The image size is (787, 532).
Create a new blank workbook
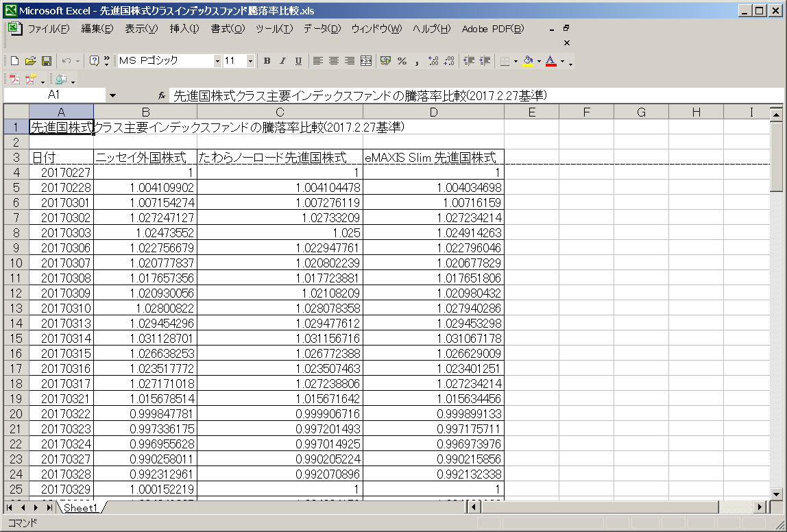point(14,61)
